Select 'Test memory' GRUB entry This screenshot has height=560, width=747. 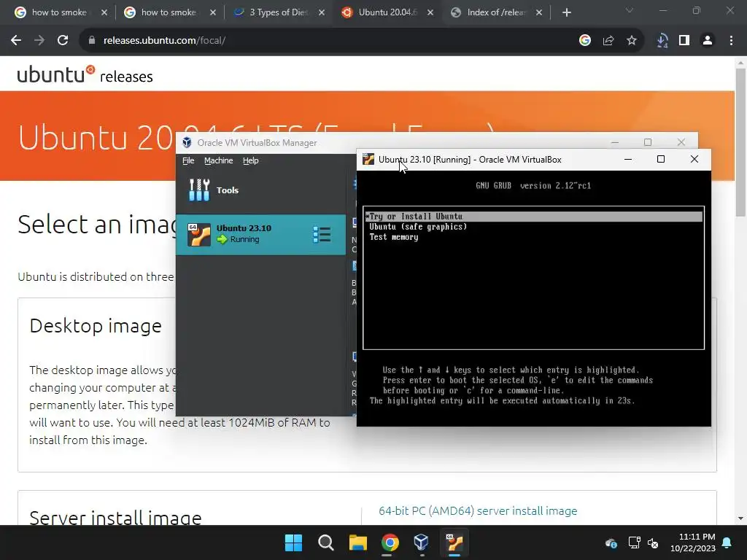pyautogui.click(x=393, y=237)
